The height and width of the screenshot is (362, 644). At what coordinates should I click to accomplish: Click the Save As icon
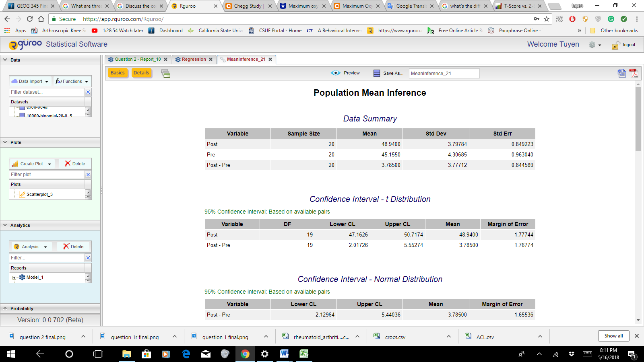point(377,73)
